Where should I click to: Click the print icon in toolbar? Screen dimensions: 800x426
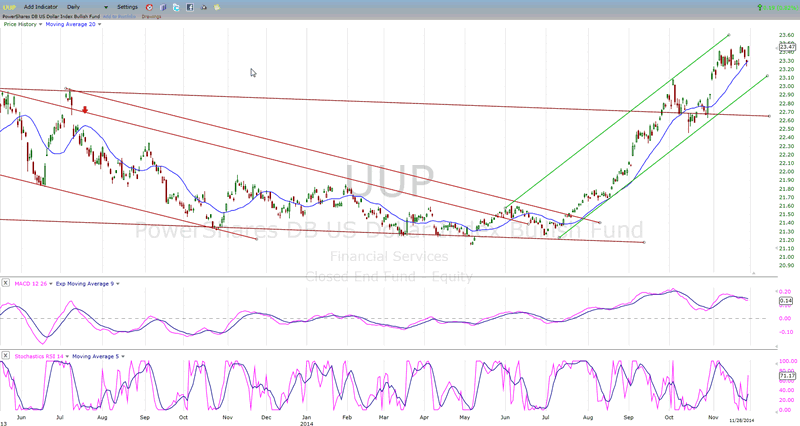[x=203, y=7]
